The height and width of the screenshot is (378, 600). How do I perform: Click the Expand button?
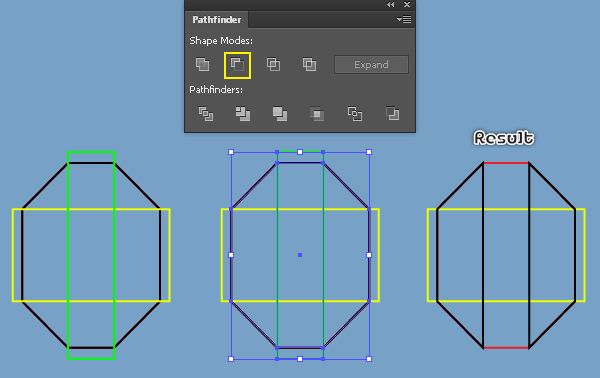tap(371, 65)
